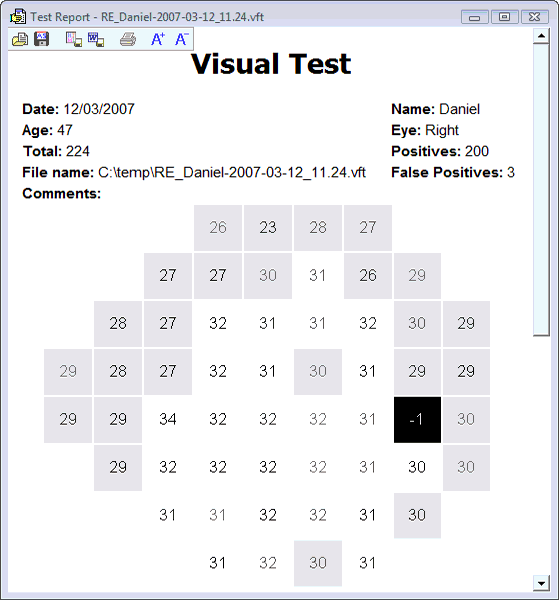559x600 pixels.
Task: Click the Comments label
Action: pyautogui.click(x=62, y=194)
